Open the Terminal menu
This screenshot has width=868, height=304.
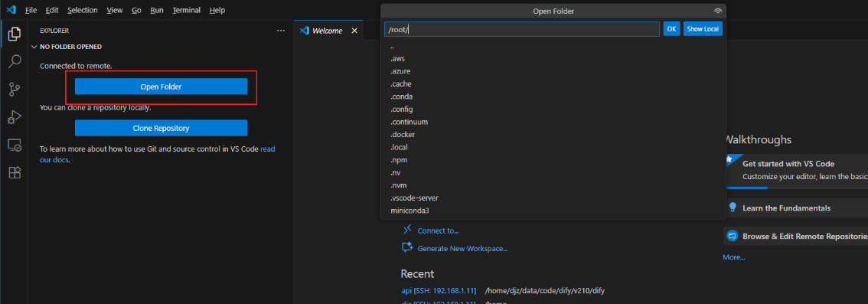(x=188, y=10)
